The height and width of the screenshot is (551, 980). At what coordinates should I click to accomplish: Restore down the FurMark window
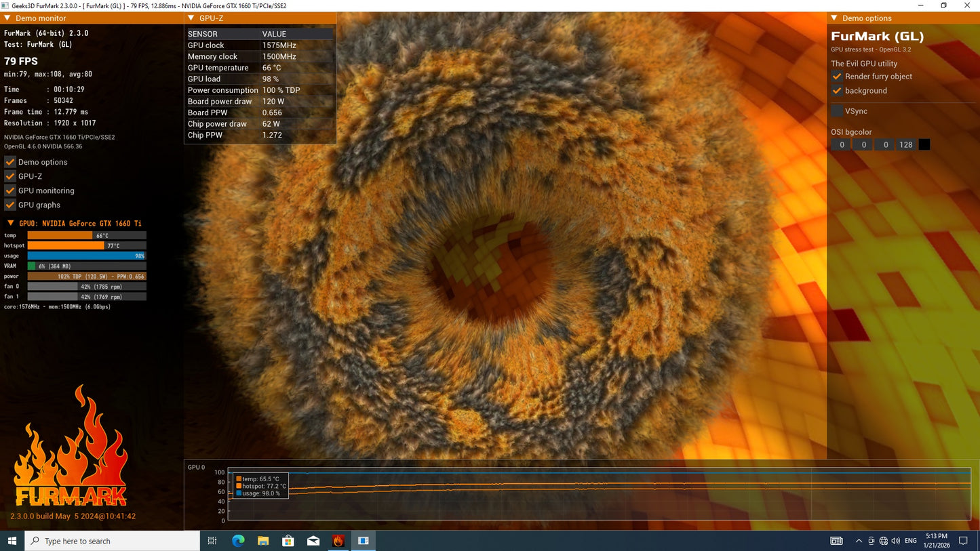click(x=943, y=5)
